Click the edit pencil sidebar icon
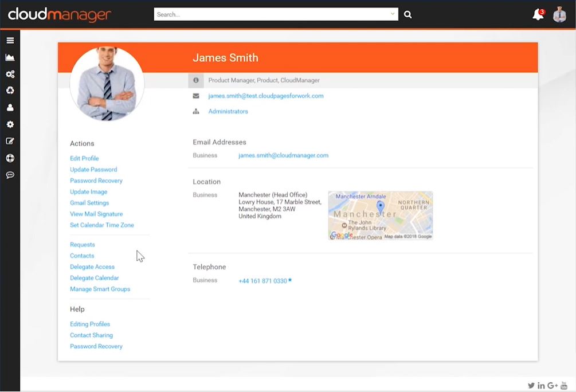This screenshot has height=392, width=576. click(x=10, y=141)
